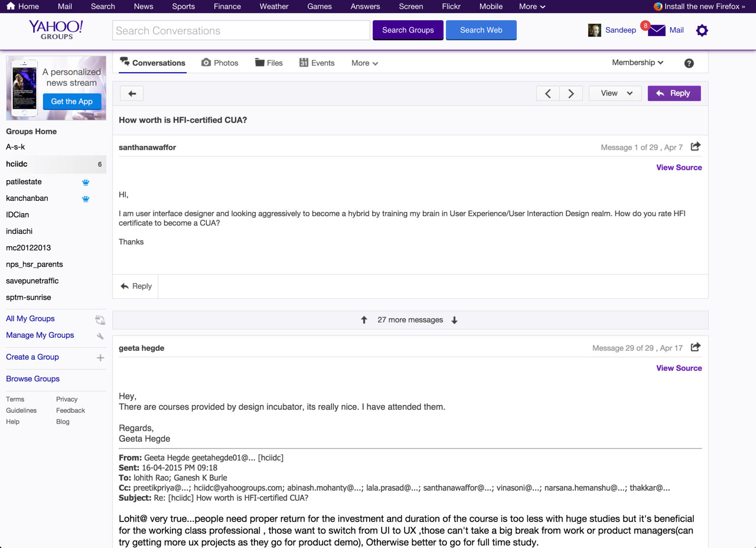Open the View dropdown menu
The image size is (756, 548).
pyautogui.click(x=615, y=93)
